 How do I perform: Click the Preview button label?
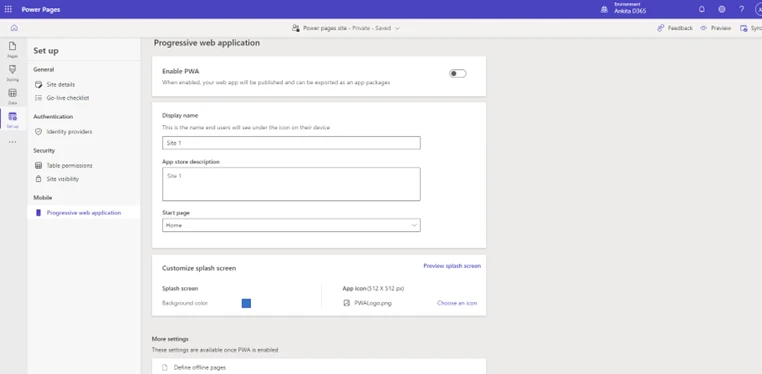721,28
